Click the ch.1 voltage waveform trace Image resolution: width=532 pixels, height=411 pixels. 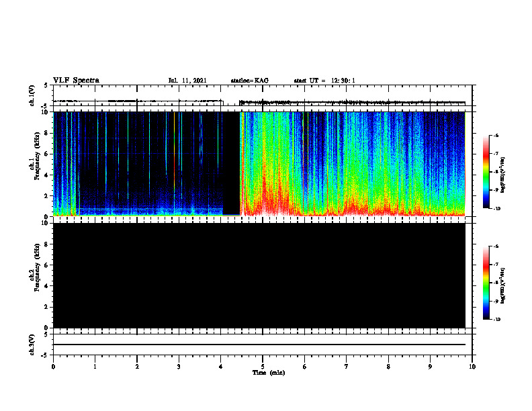[259, 101]
